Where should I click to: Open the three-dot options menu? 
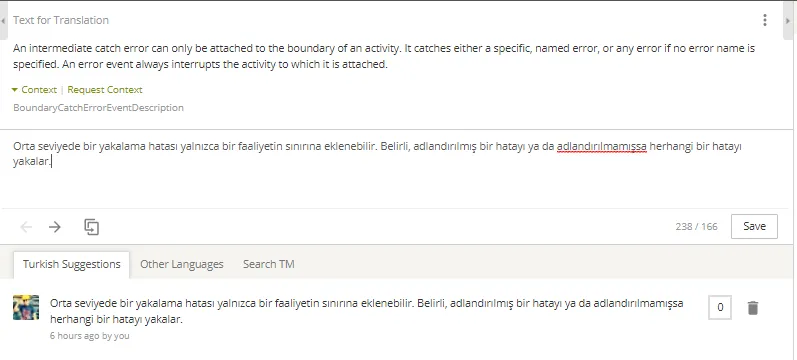click(x=764, y=20)
